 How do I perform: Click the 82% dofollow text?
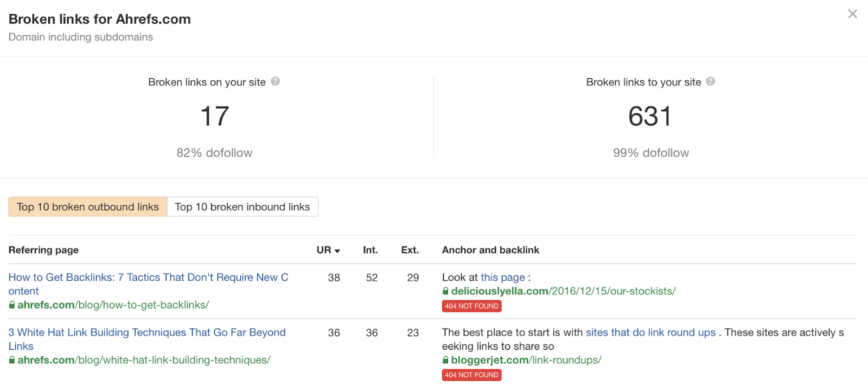[215, 153]
